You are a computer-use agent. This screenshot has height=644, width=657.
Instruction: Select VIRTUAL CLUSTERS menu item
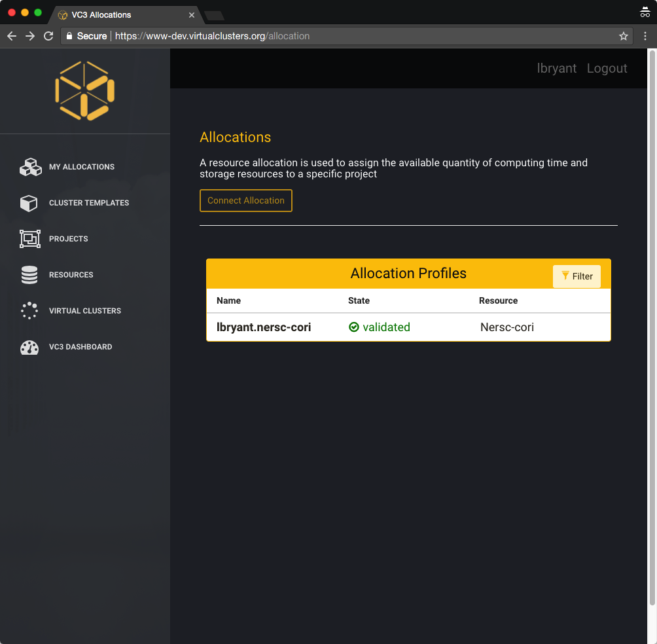click(x=85, y=311)
